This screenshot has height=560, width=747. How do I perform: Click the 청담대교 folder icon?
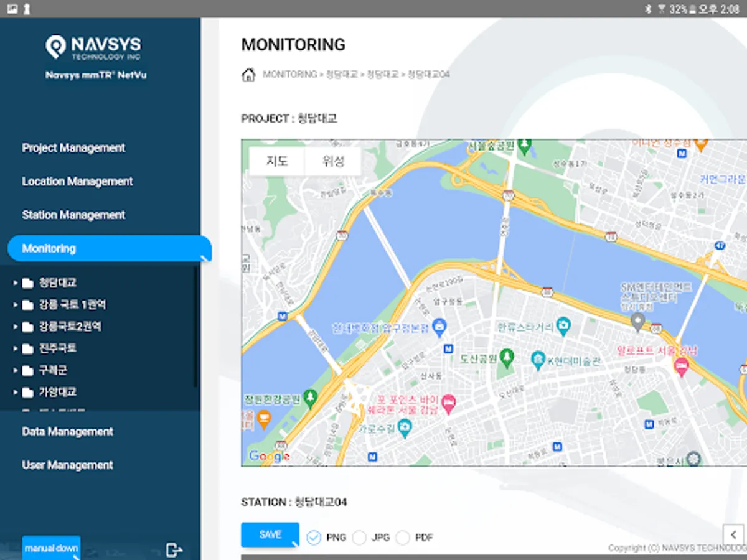27,283
